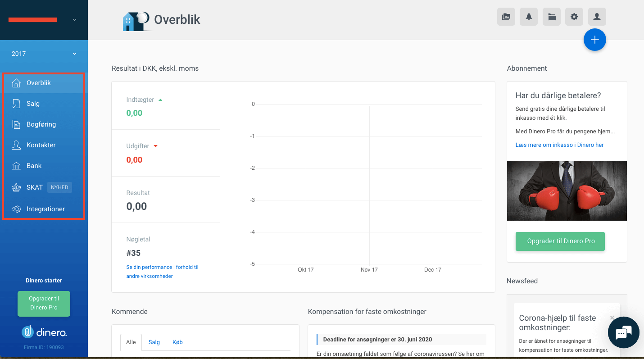This screenshot has width=644, height=359.
Task: Click the NYHED badge next to SKAT
Action: (59, 187)
